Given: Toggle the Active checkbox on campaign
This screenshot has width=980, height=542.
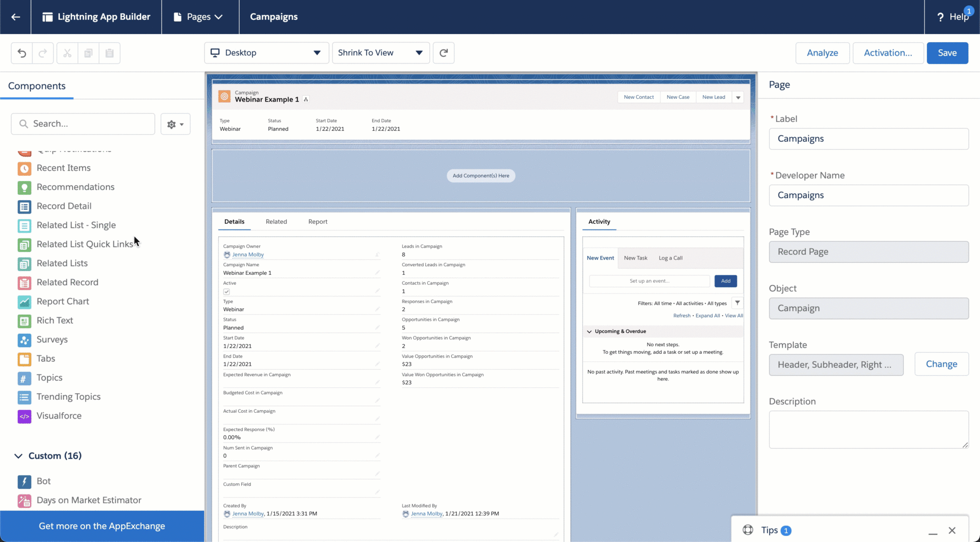Looking at the screenshot, I should click(226, 291).
